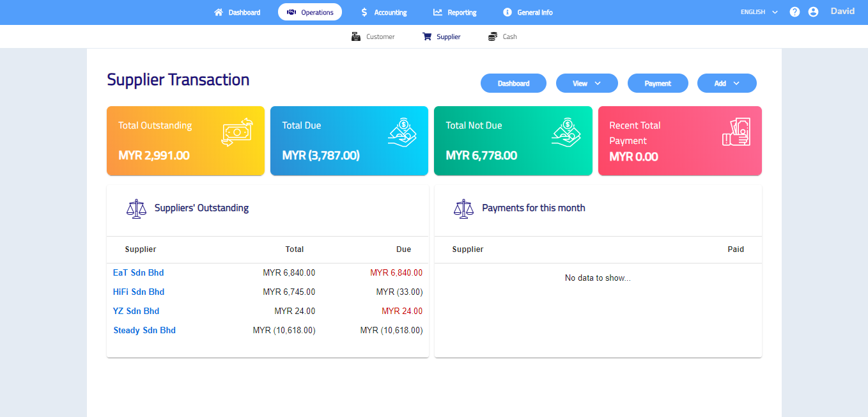The image size is (868, 417).
Task: Click the Total Not Due hand-coin icon
Action: point(566,132)
